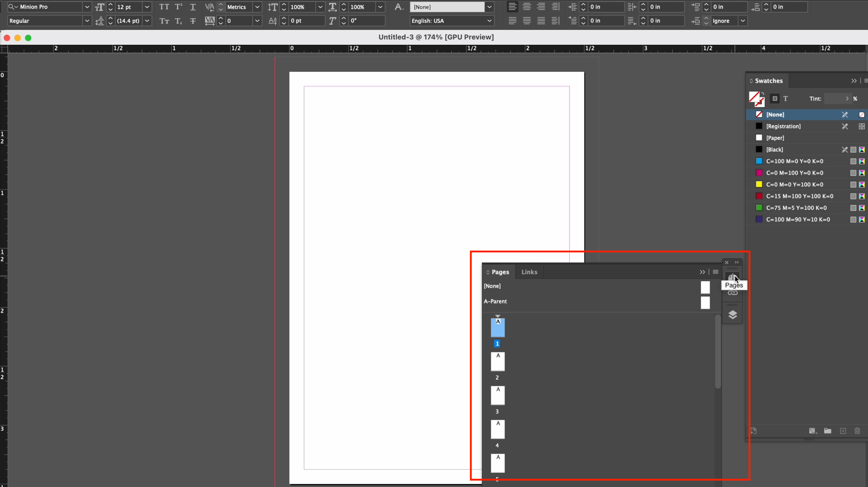The image size is (868, 487).
Task: Apply underline to the text
Action: coord(193,7)
